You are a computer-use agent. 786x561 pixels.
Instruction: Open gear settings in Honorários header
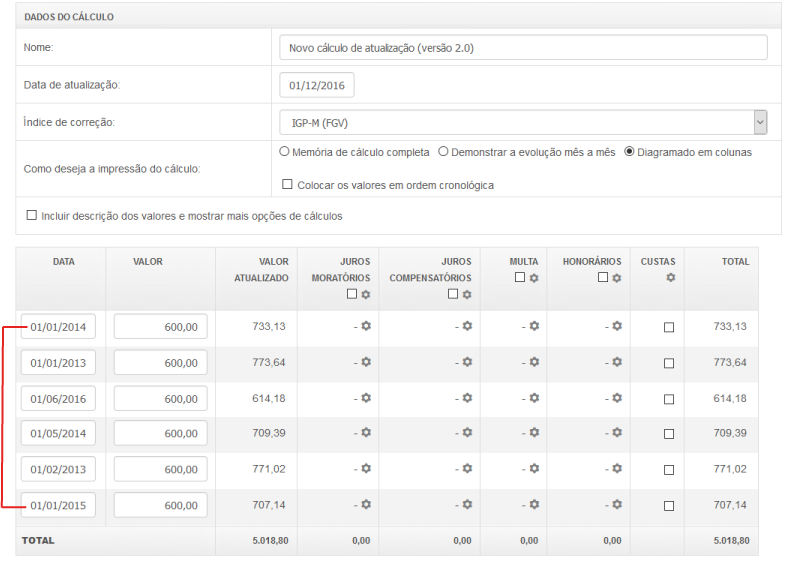617,278
